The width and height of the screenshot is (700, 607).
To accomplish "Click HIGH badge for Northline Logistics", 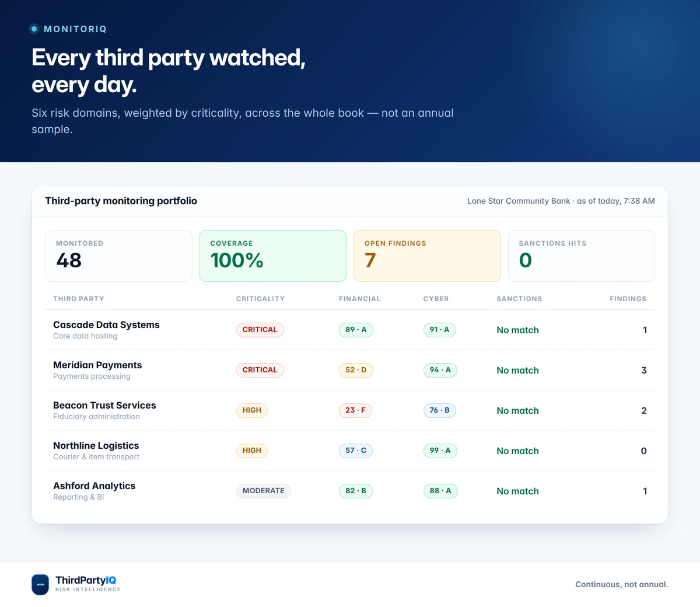I will tap(252, 451).
